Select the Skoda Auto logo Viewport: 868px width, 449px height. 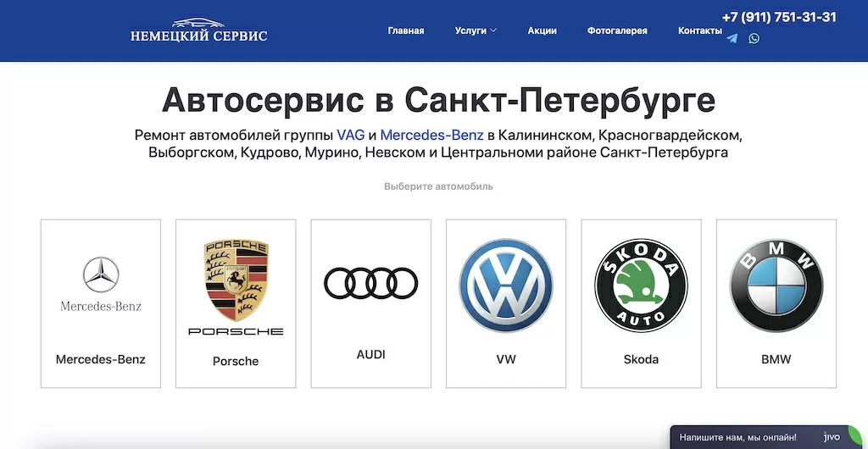pyautogui.click(x=641, y=285)
